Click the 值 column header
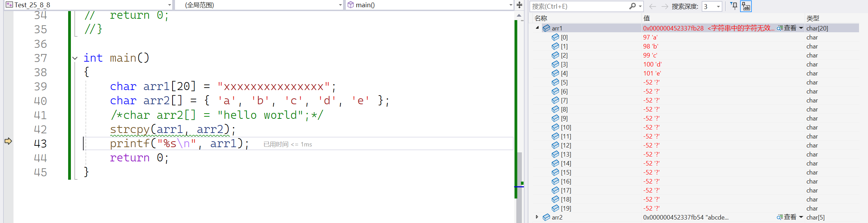This screenshot has height=223, width=868. coord(646,18)
